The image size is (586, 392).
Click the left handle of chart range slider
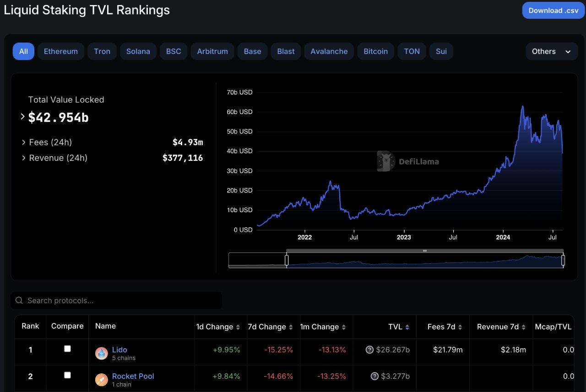tap(287, 260)
